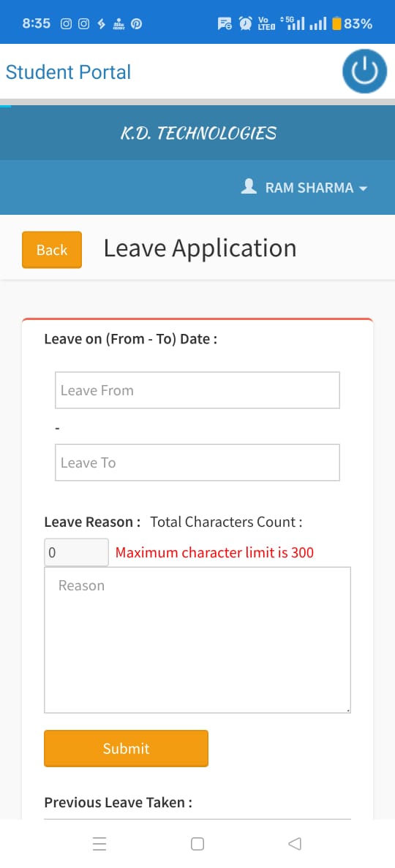Grab the Reason textarea resize handle
The width and height of the screenshot is (395, 868).
click(347, 709)
